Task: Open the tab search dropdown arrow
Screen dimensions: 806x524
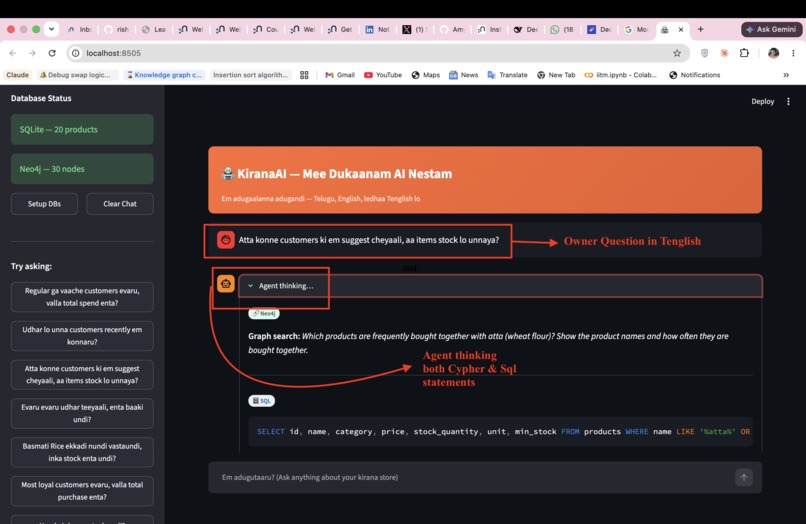Action: pos(51,29)
